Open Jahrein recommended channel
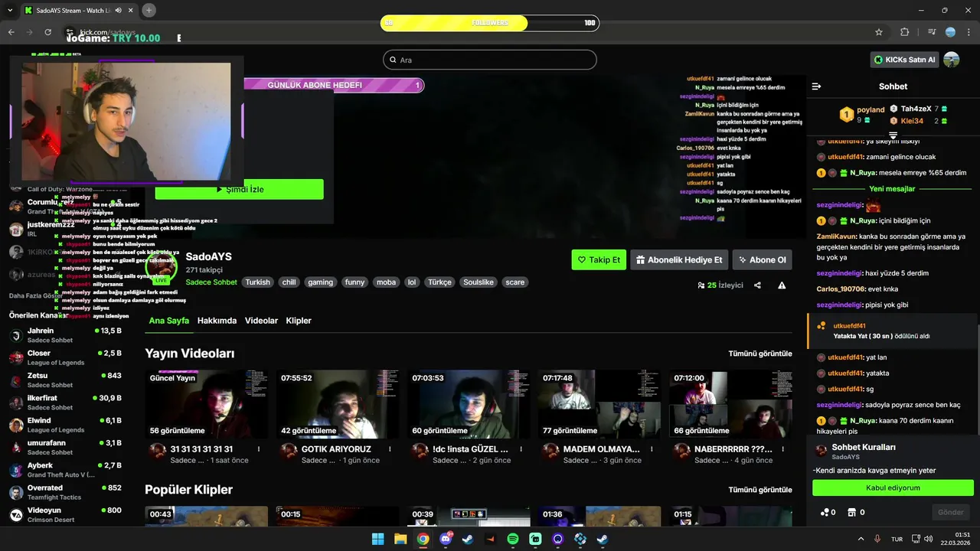This screenshot has height=551, width=980. tap(65, 335)
